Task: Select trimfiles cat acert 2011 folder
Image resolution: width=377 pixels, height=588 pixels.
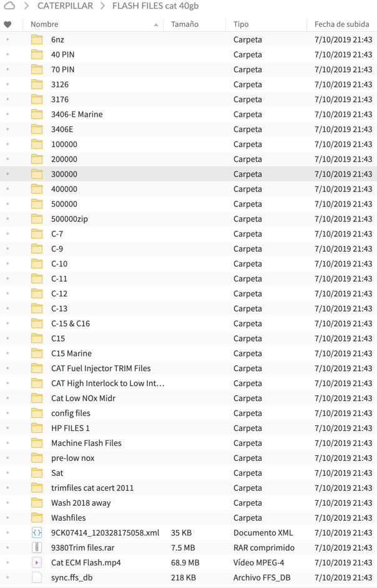Action: pos(92,488)
